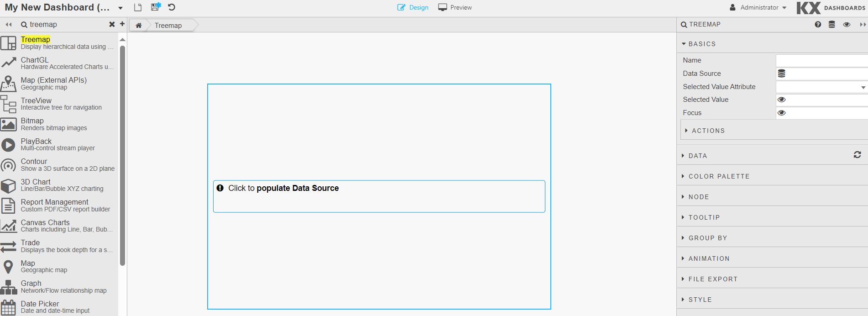Open the Selected Value Attribute dropdown
Screen dimensions: 868x316
click(x=821, y=87)
